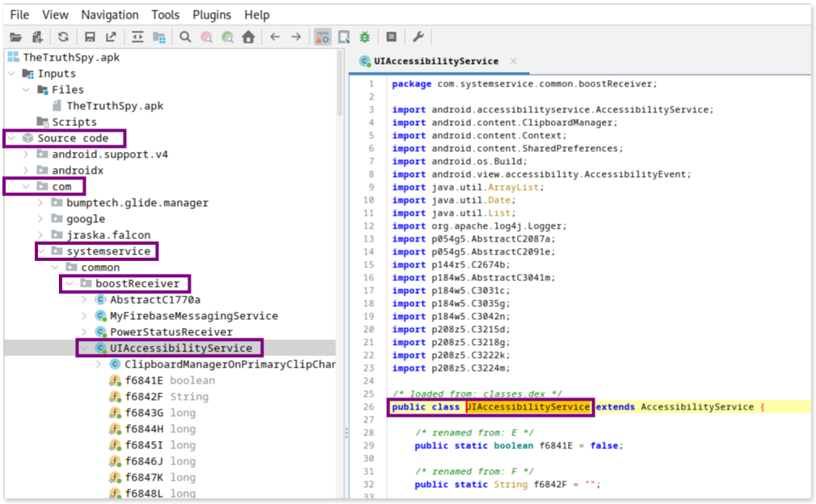Screen dimensions: 816x504
Task: Open text search with magnifier icon
Action: click(185, 37)
